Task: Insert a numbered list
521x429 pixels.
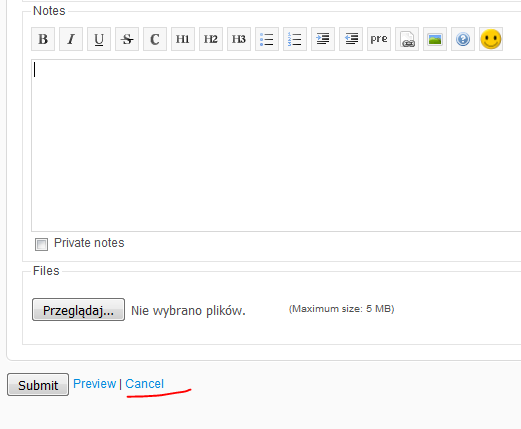Action: click(x=295, y=39)
